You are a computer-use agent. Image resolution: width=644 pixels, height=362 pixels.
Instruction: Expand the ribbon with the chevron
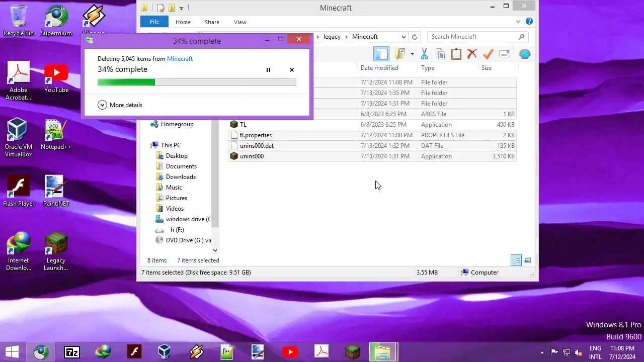pos(518,22)
